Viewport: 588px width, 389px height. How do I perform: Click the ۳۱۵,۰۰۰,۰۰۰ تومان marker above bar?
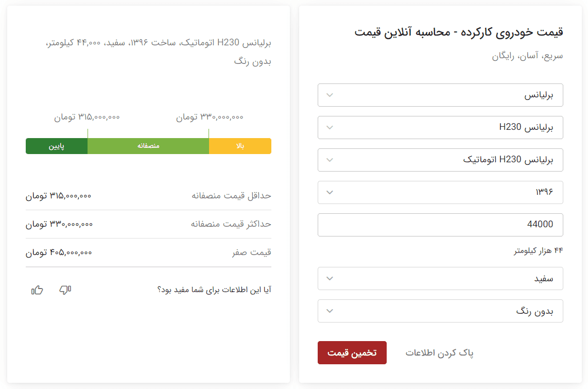[x=87, y=117]
